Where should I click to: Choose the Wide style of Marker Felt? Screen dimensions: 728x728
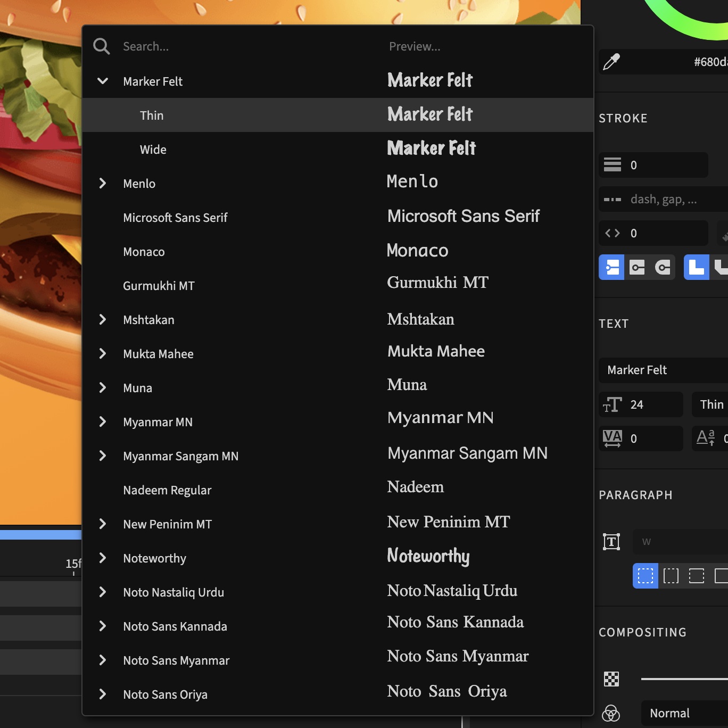338,149
